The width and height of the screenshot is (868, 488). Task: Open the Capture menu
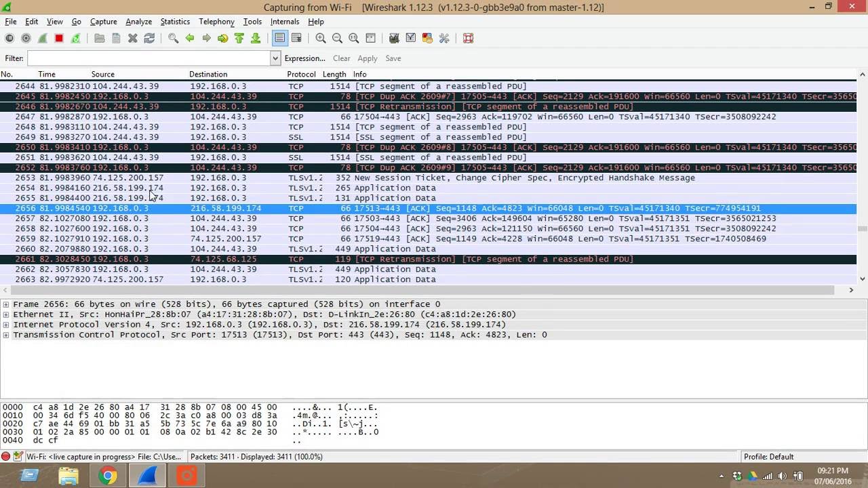(x=104, y=22)
